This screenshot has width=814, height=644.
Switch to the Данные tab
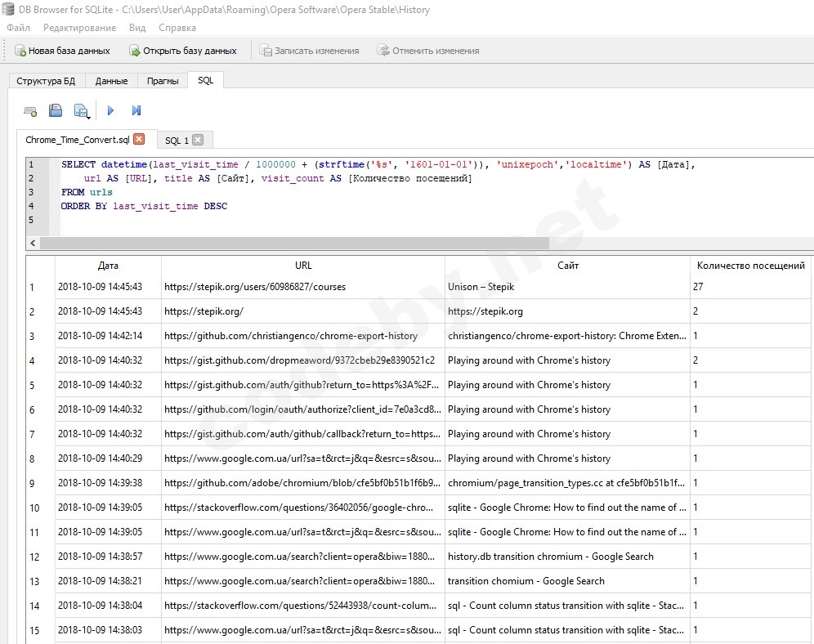click(111, 81)
